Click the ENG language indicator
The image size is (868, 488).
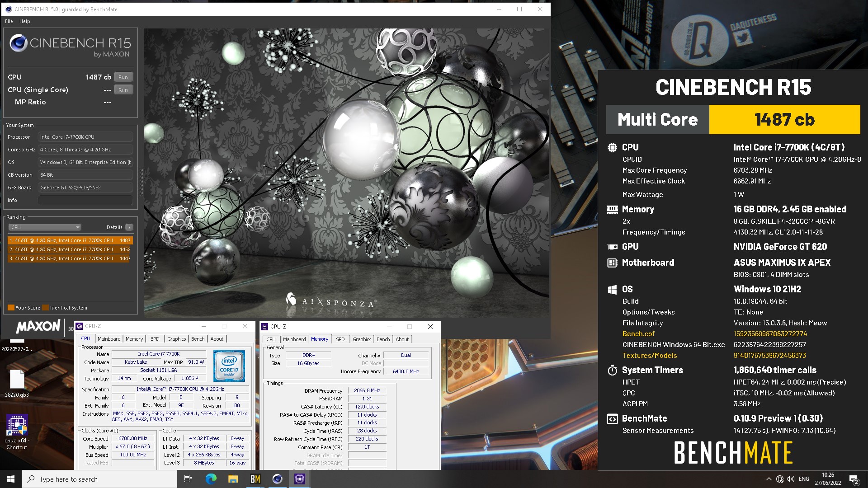click(x=804, y=479)
